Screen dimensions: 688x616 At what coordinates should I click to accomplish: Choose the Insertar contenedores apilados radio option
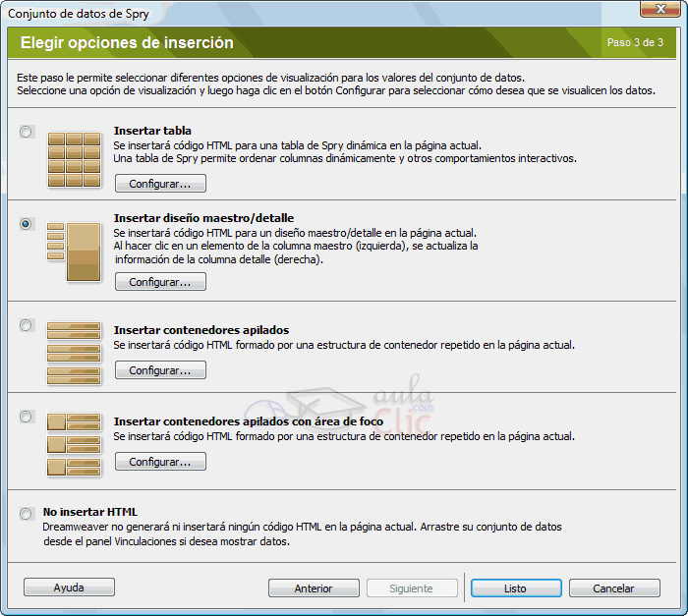pos(26,325)
